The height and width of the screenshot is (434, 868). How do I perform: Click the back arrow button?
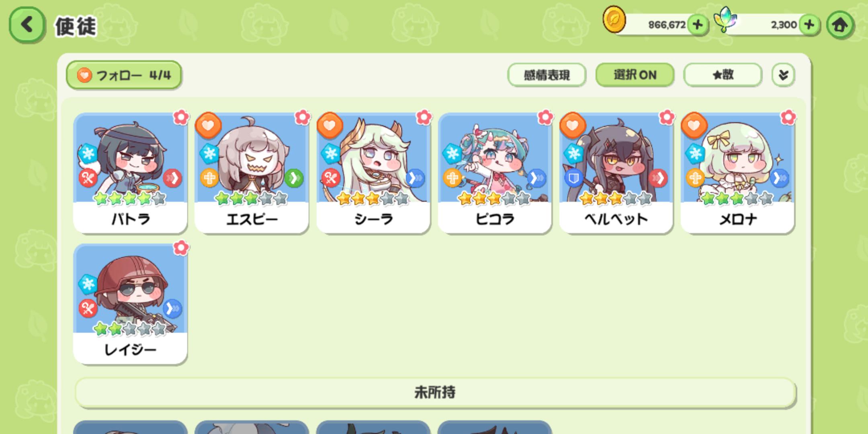coord(27,25)
